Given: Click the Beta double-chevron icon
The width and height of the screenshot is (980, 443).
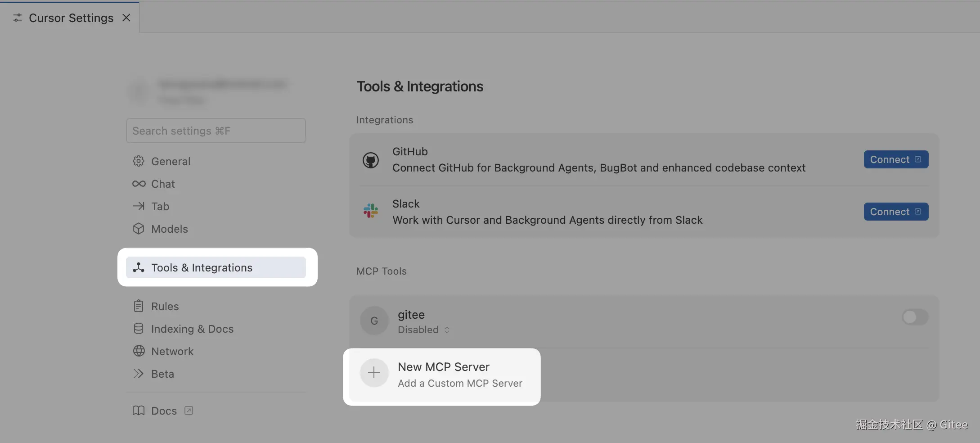Looking at the screenshot, I should pos(139,374).
